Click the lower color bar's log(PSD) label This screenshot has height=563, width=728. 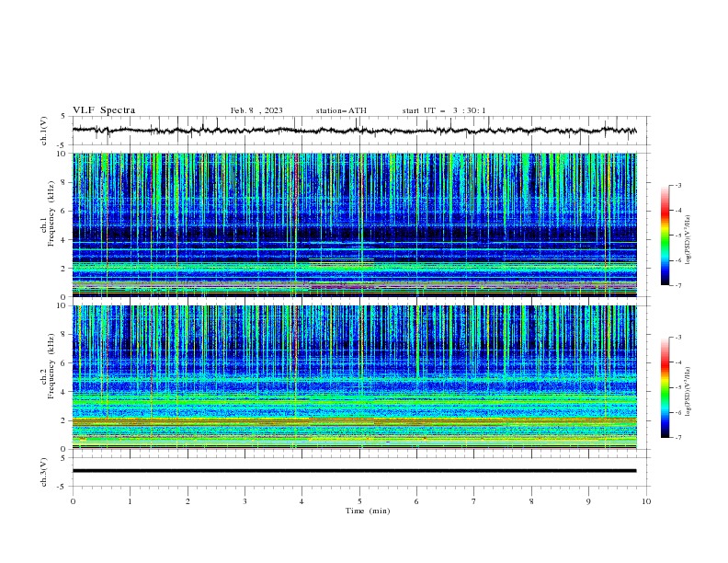coord(688,392)
